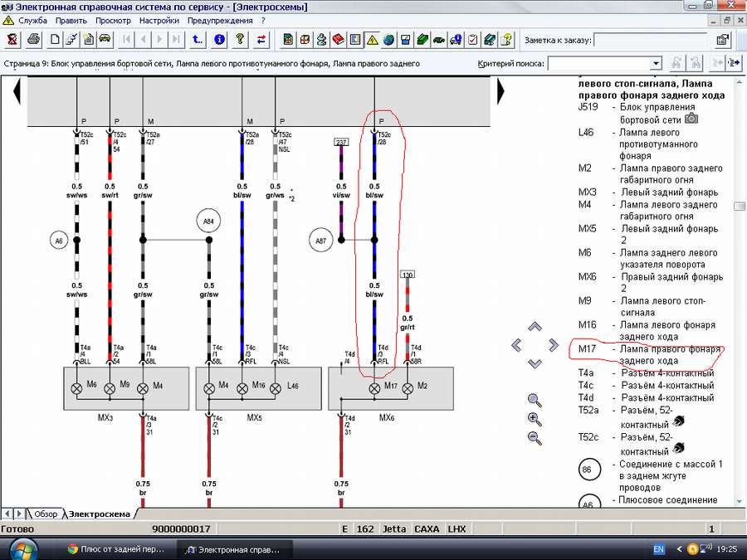Click the down navigation arrow near diagram
This screenshot has width=747, height=560.
coord(535,363)
